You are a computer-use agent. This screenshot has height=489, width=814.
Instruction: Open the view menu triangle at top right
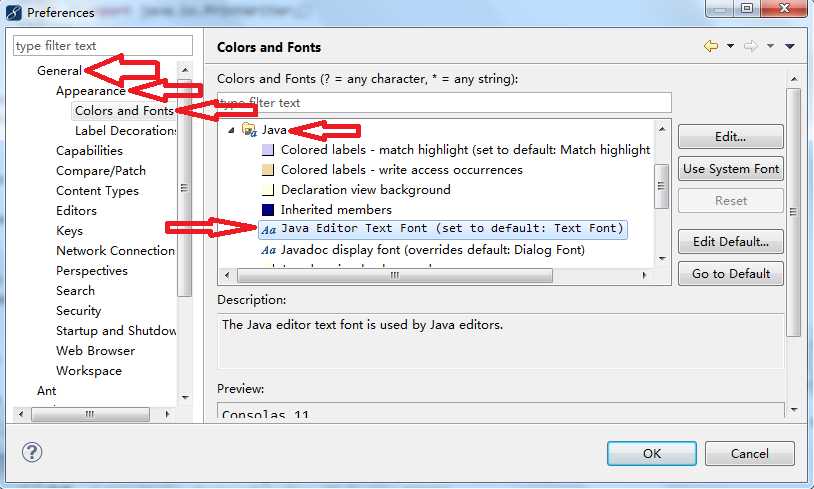coord(790,46)
